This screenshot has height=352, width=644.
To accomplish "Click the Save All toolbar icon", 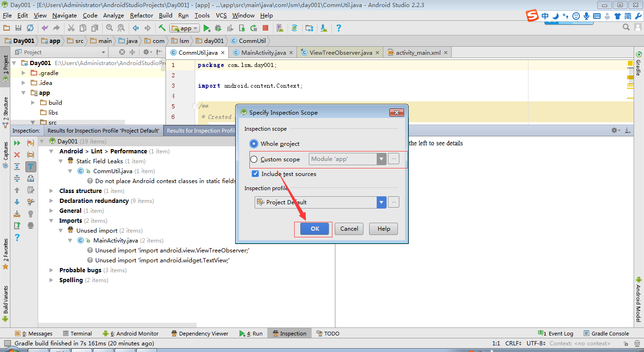I will pyautogui.click(x=18, y=28).
